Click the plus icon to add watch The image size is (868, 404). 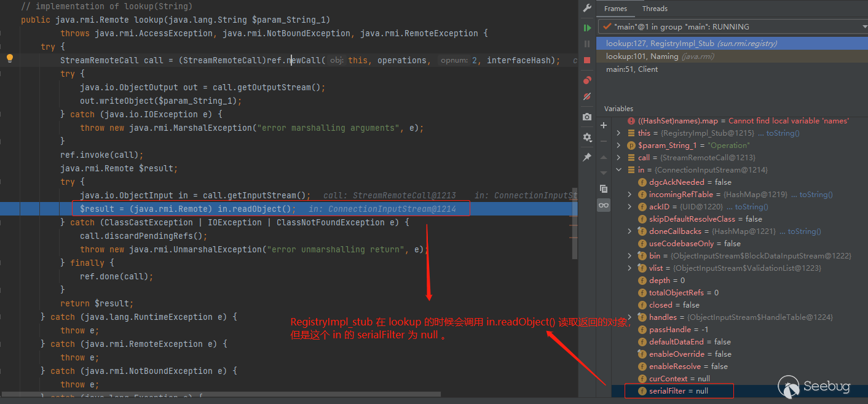click(604, 125)
